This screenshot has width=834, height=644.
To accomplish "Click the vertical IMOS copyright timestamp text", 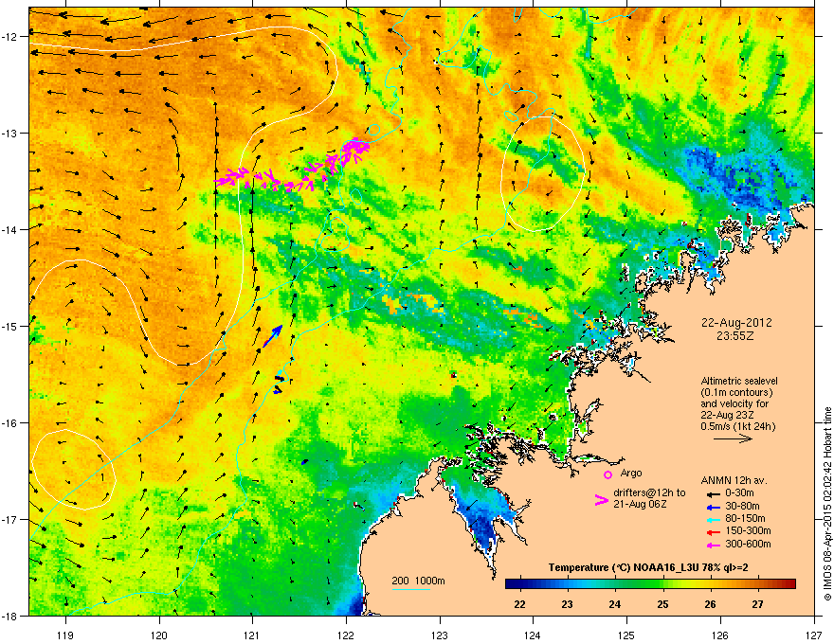I will [827, 504].
